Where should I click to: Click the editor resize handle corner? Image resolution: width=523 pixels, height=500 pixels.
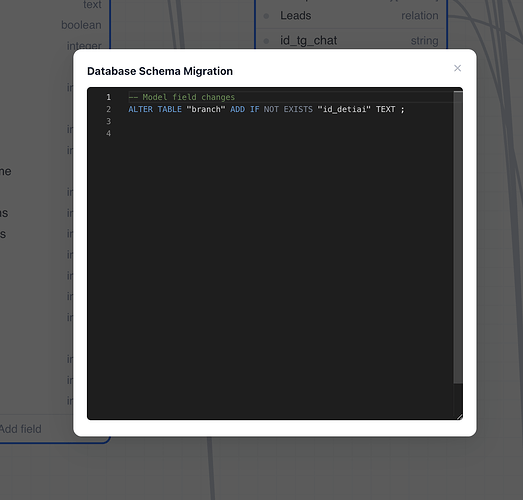click(460, 417)
